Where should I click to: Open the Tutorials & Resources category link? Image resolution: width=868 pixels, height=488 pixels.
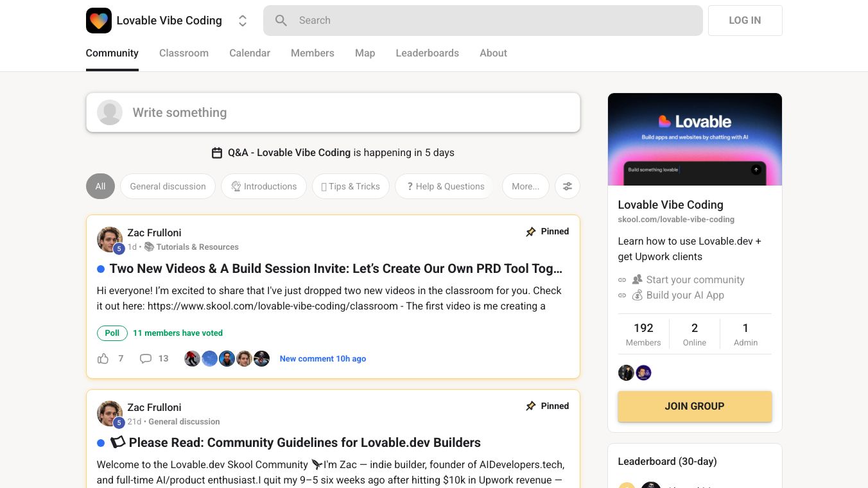[191, 247]
